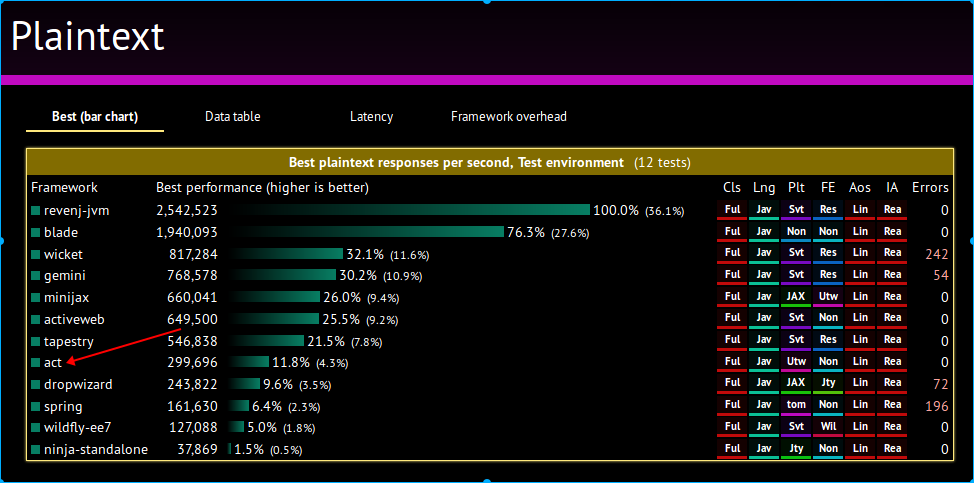974x483 pixels.
Task: Click the Lin OS tag for activeweb
Action: [x=860, y=318]
